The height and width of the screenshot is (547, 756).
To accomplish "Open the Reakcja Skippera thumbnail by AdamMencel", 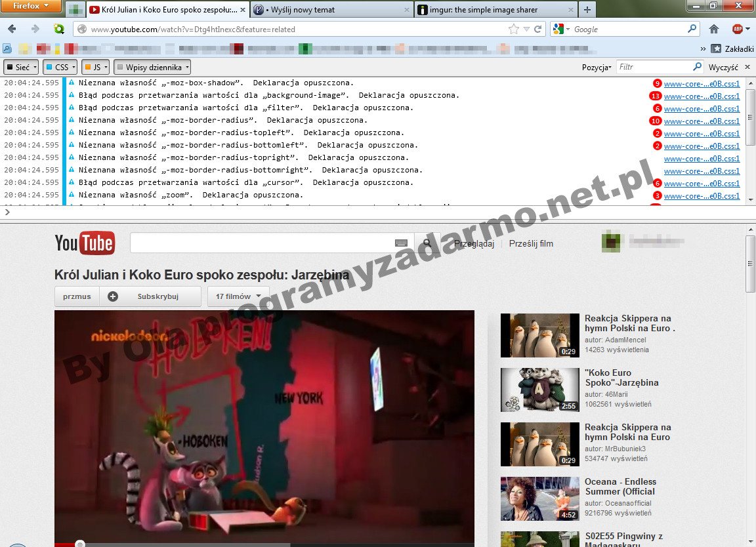I will (x=539, y=335).
